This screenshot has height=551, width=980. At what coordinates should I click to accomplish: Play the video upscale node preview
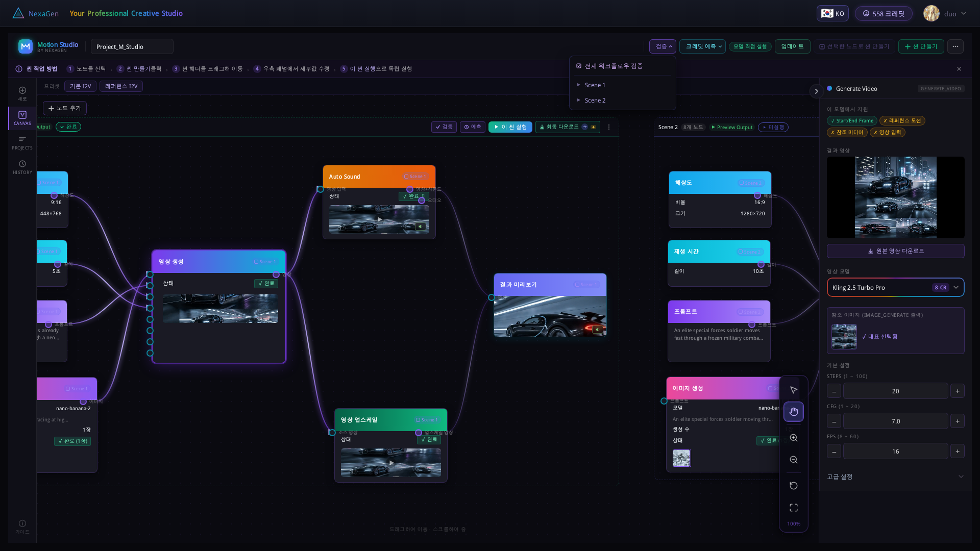391,463
